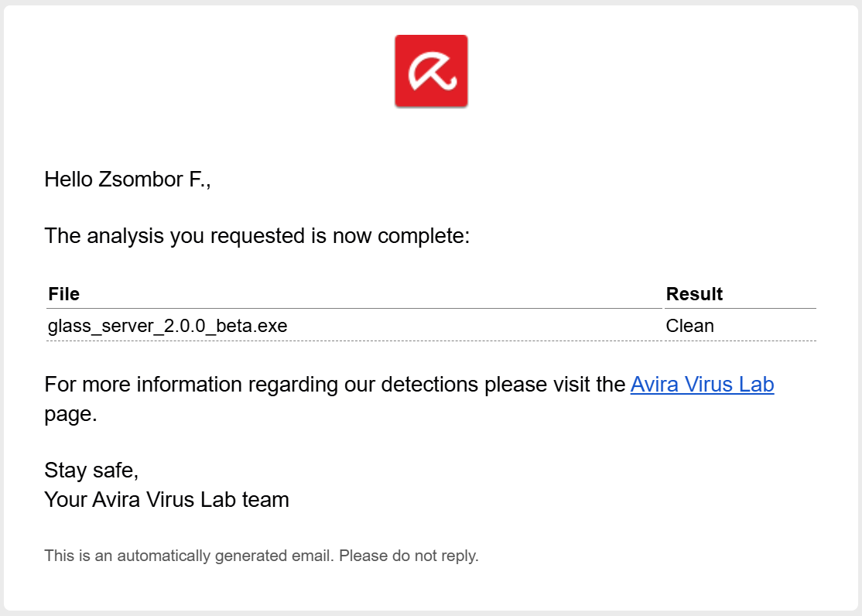Click the File column header
The height and width of the screenshot is (616, 862).
click(63, 294)
